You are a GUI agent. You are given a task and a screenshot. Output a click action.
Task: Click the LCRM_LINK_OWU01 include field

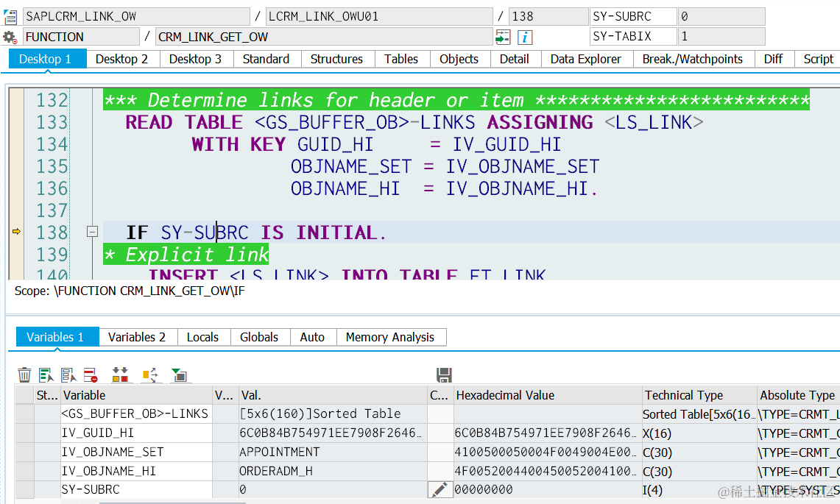(x=378, y=17)
